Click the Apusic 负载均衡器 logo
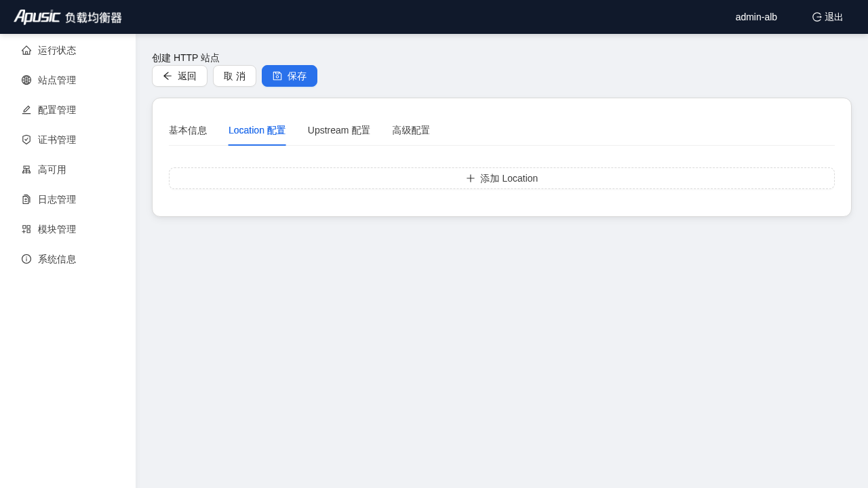Viewport: 868px width, 488px height. click(68, 17)
